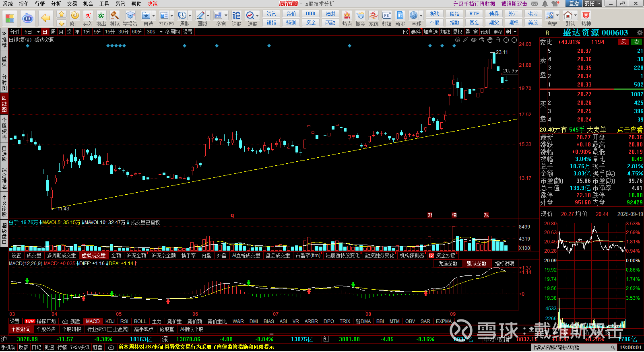
Task: Open the 系统 menu
Action: pos(8,4)
